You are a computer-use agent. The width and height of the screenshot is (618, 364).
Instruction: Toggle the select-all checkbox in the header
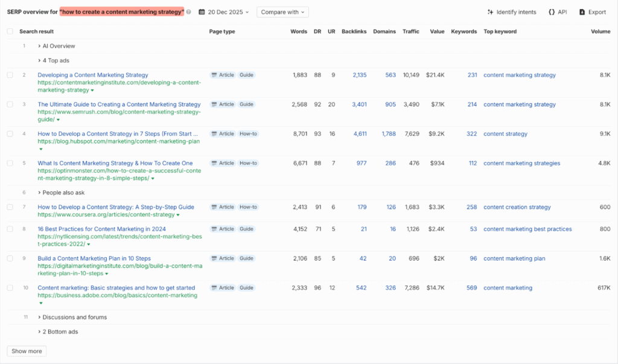[9, 31]
